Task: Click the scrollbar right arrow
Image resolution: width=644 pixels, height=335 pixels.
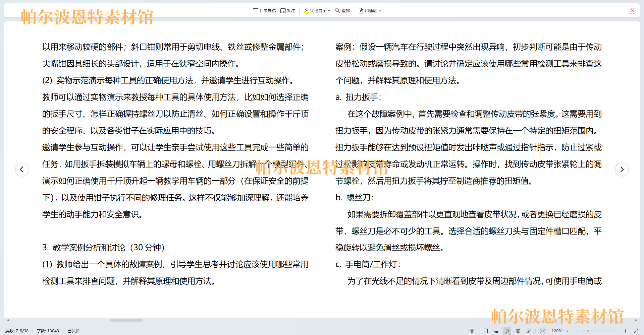Action: (x=636, y=320)
